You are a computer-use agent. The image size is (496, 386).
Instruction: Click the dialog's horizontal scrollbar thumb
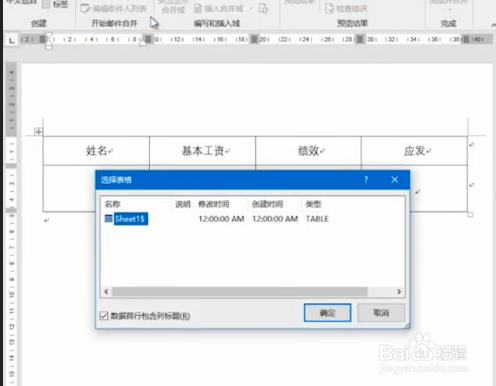coord(240,292)
